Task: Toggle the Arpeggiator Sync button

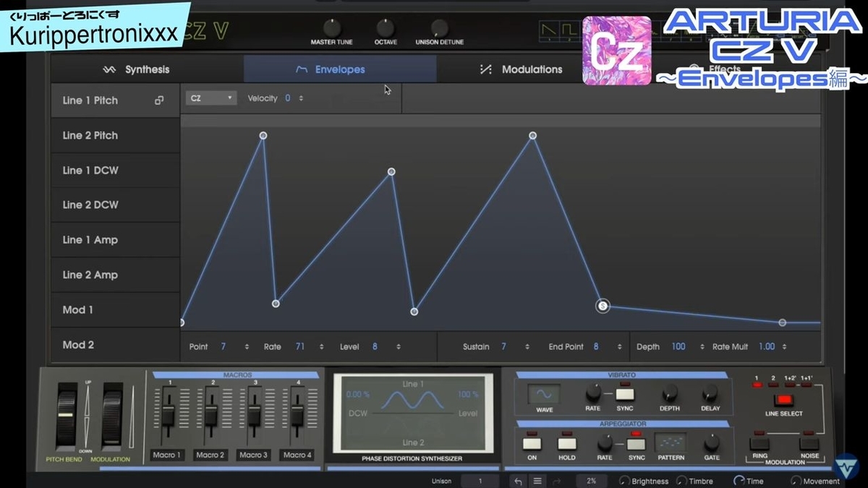Action: [636, 443]
